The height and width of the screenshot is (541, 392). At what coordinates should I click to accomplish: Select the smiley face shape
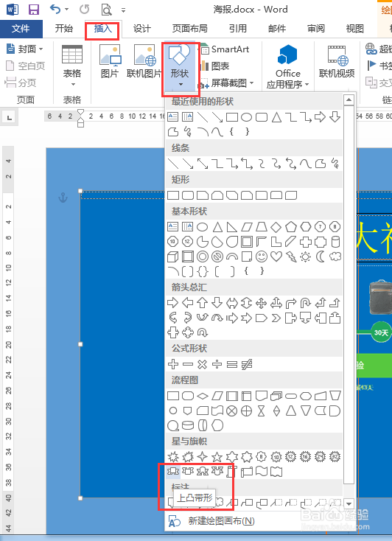(262, 256)
